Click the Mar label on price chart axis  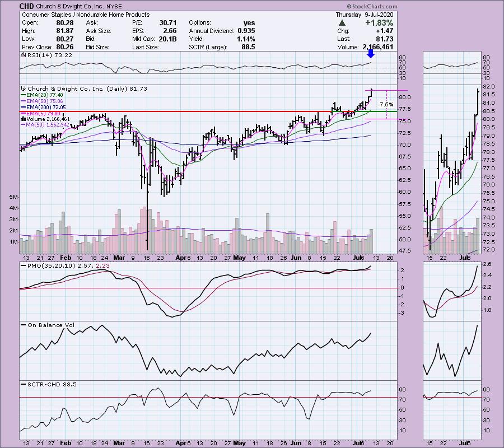pyautogui.click(x=119, y=258)
